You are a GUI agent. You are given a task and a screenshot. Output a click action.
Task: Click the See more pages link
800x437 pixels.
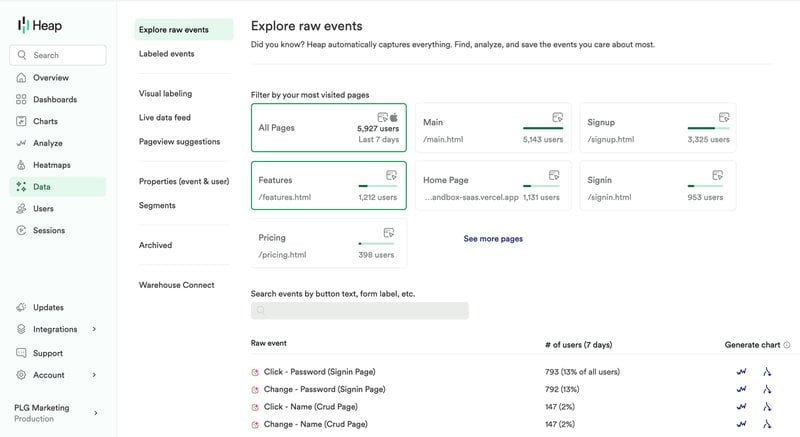click(x=493, y=239)
